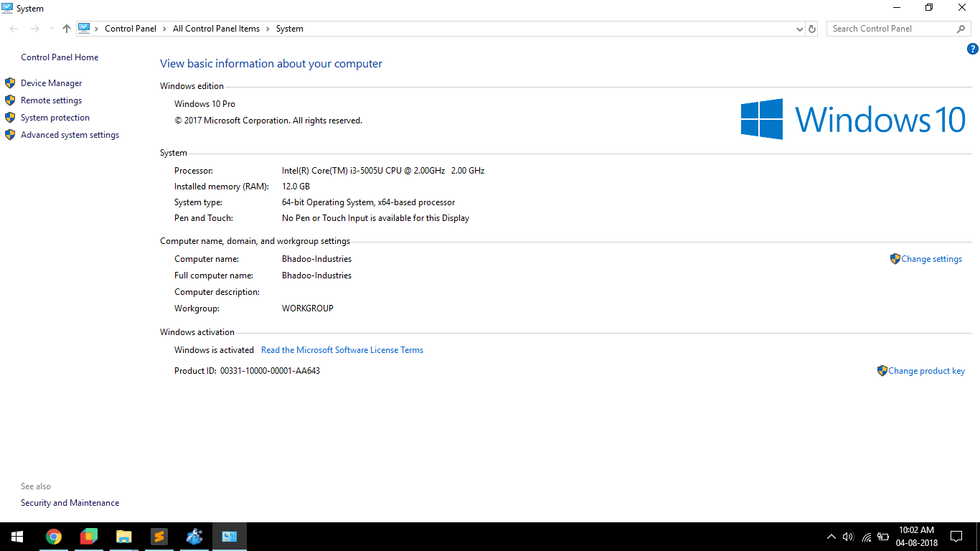This screenshot has height=551, width=980.
Task: Click the Forward navigation arrow
Action: [34, 29]
